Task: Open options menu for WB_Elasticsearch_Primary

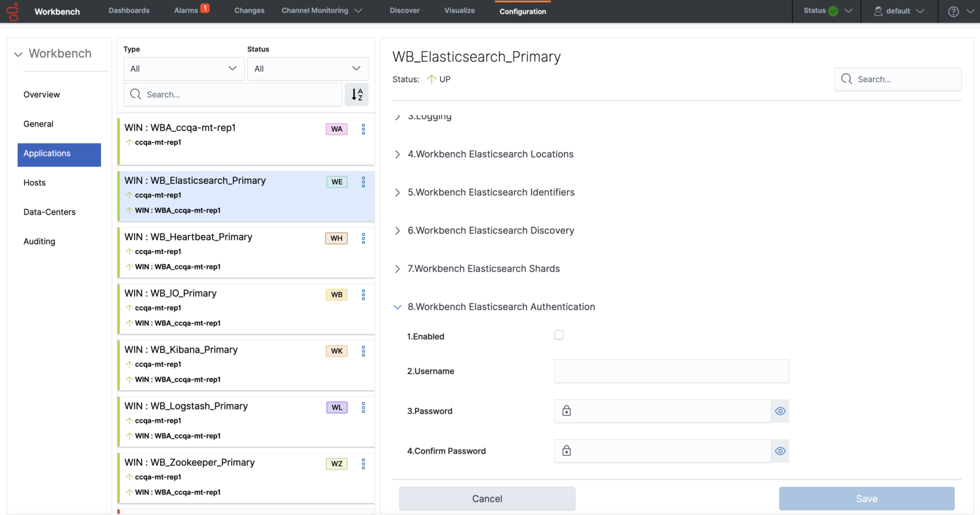Action: coord(363,182)
